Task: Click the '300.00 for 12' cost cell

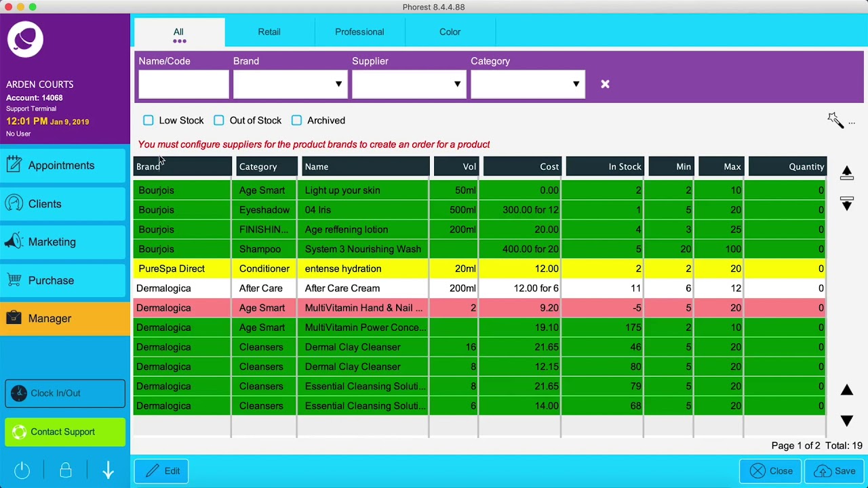Action: click(x=521, y=210)
